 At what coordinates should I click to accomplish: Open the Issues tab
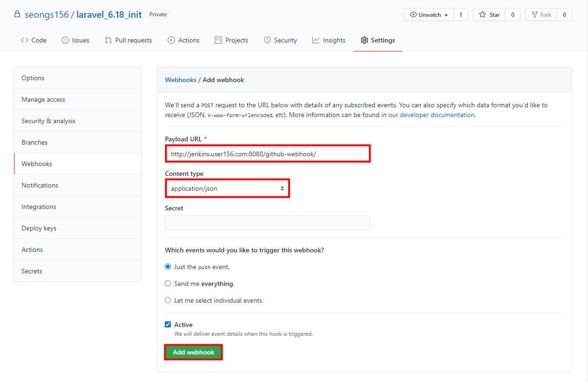[x=75, y=40]
